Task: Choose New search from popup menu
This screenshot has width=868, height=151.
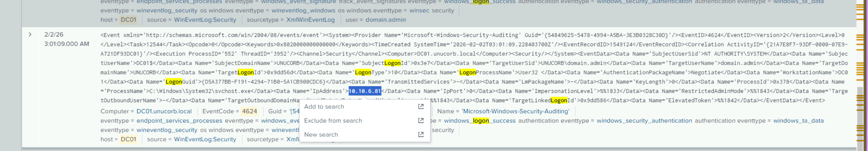Action: (x=321, y=134)
